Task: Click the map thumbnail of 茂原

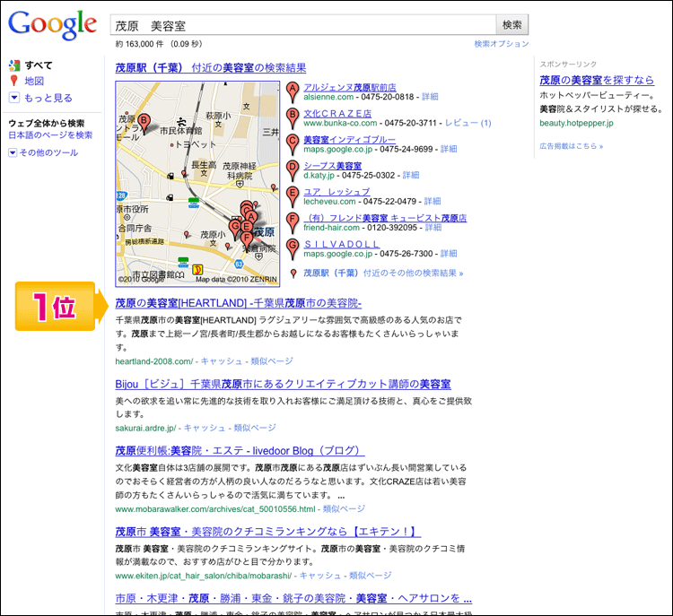Action: tap(197, 184)
